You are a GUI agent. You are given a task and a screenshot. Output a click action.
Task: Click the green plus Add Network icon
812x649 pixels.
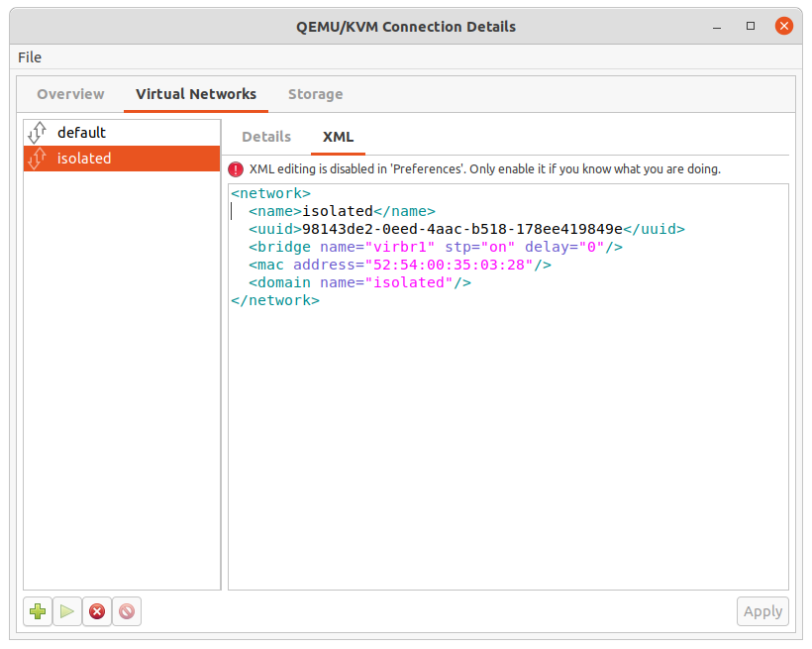tap(38, 611)
